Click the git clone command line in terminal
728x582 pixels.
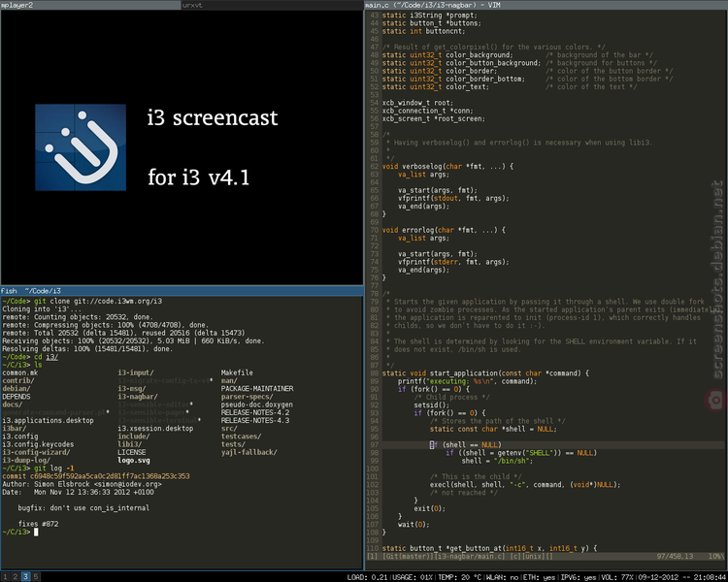[83, 302]
